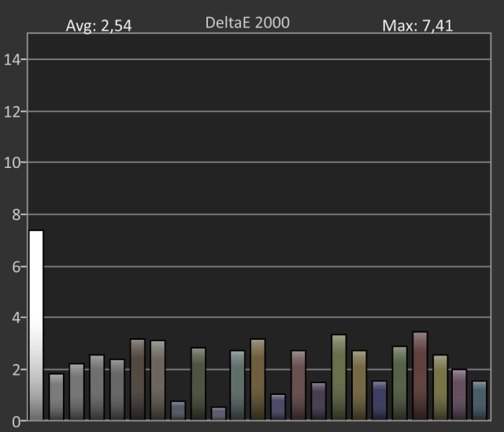Select the dusty rose bar after the short blue bar
Viewport: 504px width, 432px height.
[298, 385]
